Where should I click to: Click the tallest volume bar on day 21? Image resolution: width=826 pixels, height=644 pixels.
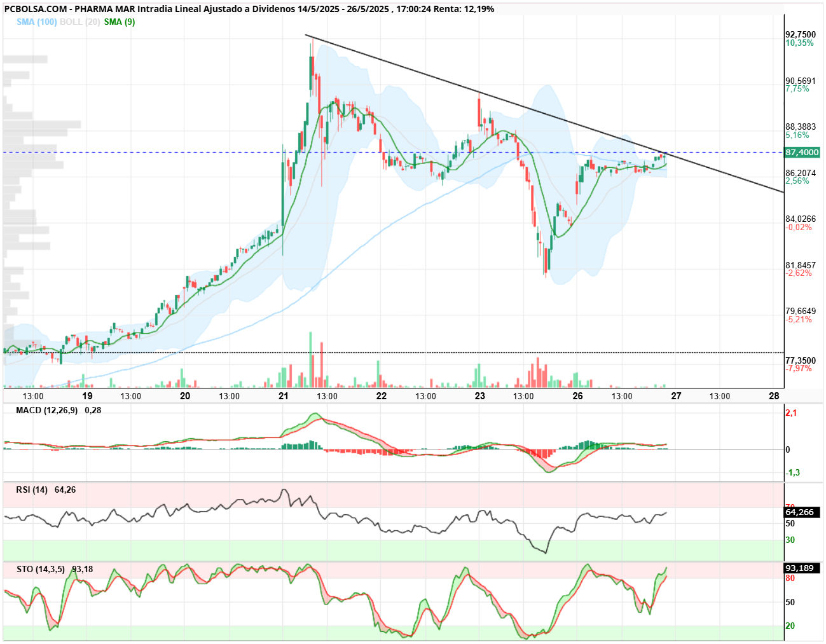pyautogui.click(x=311, y=360)
